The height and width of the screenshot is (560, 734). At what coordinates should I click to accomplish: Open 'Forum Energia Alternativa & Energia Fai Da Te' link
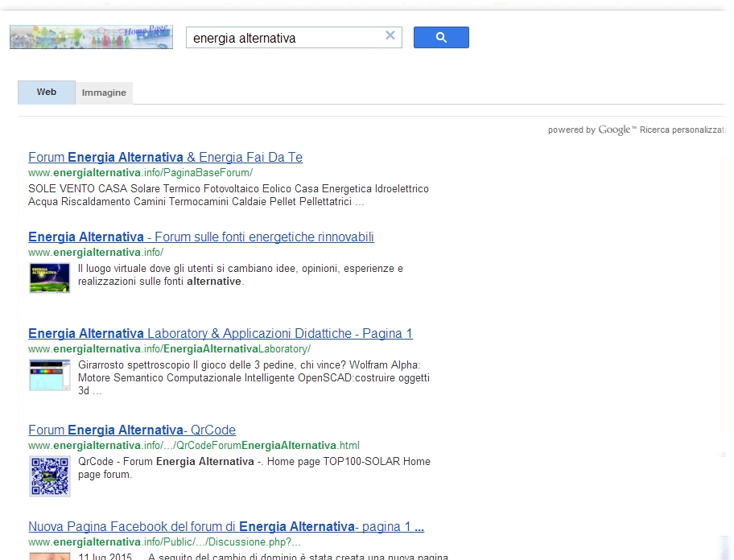[x=165, y=157]
